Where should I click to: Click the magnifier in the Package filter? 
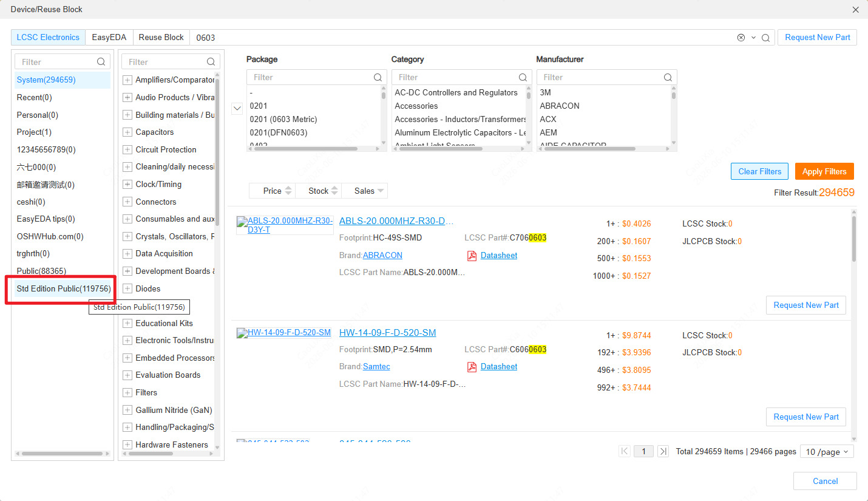(x=378, y=77)
